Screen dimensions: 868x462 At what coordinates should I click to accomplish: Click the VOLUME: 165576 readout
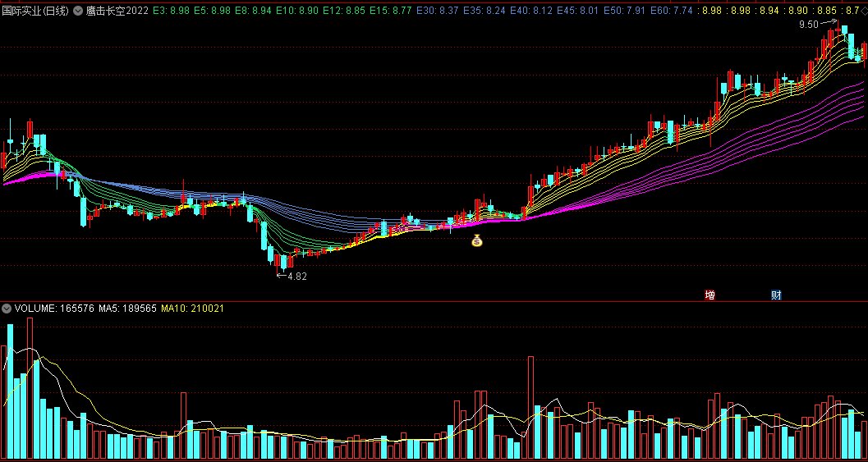point(54,309)
